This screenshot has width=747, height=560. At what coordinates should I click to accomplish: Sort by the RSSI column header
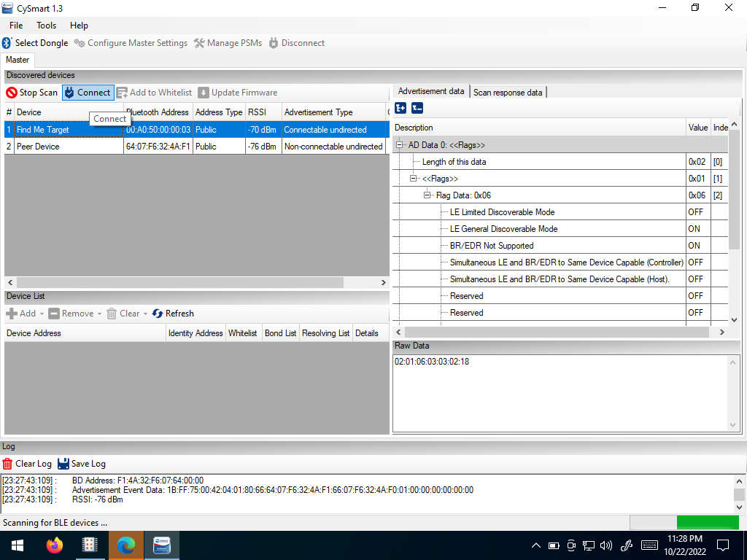tap(263, 112)
